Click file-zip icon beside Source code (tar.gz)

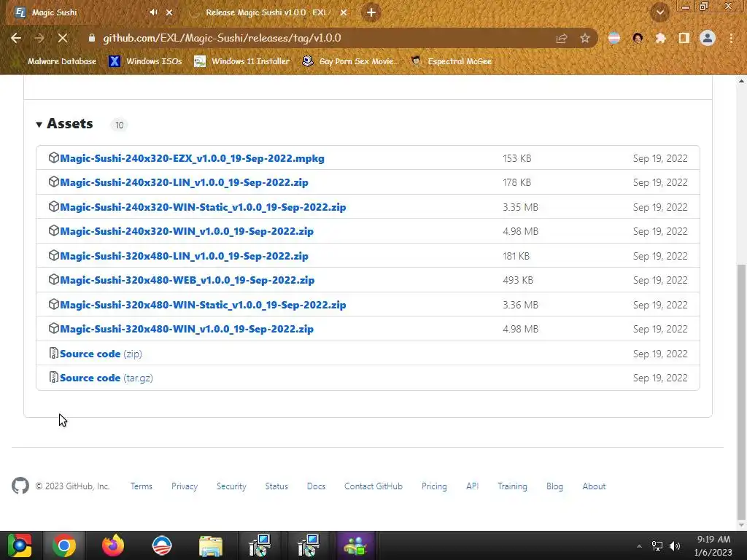(54, 377)
